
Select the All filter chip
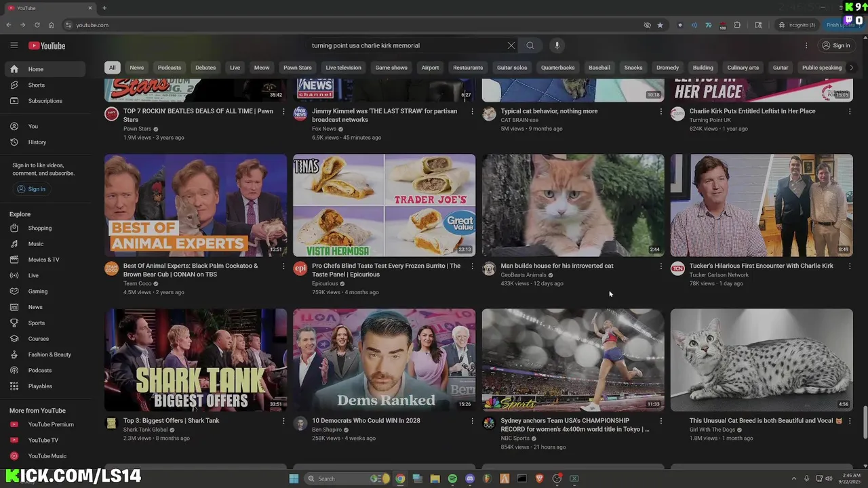(112, 68)
